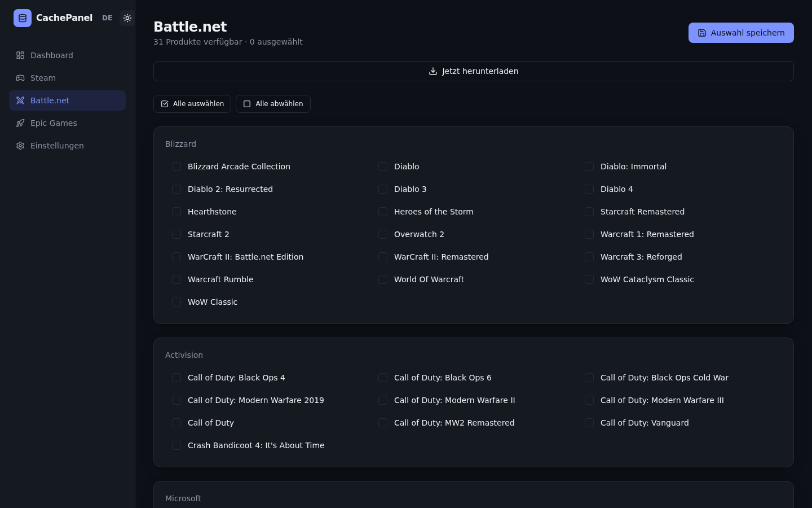Check Call of Duty: MW2 Remastered checkbox
The height and width of the screenshot is (508, 812).
pos(383,423)
